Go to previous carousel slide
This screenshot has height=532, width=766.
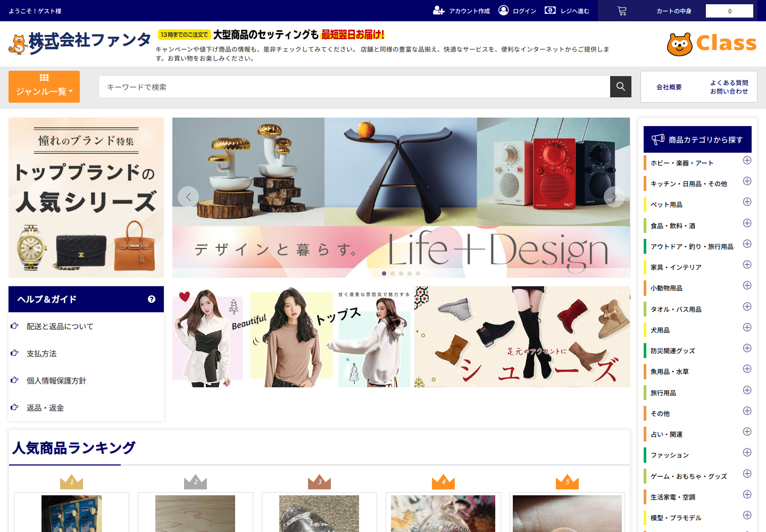pyautogui.click(x=188, y=197)
